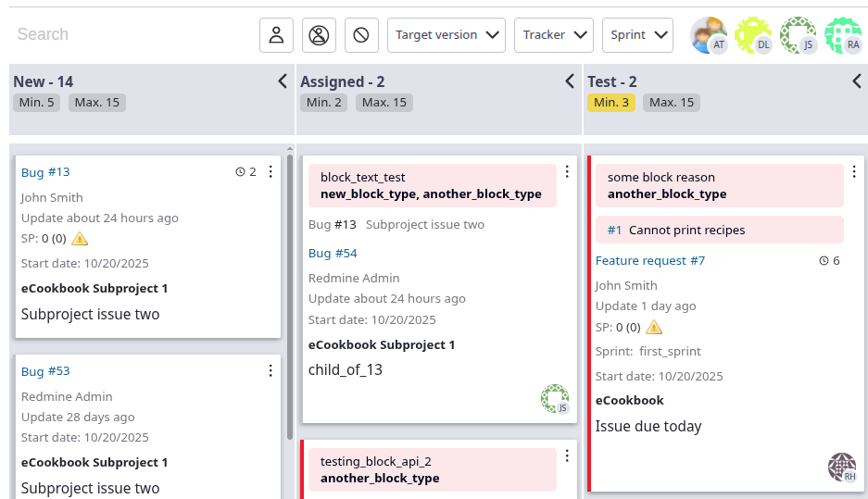Toggle the DL user avatar filter
Image resolution: width=868 pixels, height=499 pixels.
point(753,35)
